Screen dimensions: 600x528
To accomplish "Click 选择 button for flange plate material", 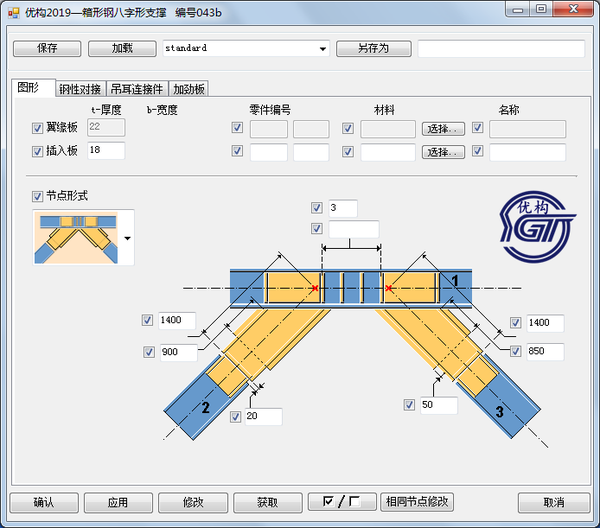I will pyautogui.click(x=444, y=128).
